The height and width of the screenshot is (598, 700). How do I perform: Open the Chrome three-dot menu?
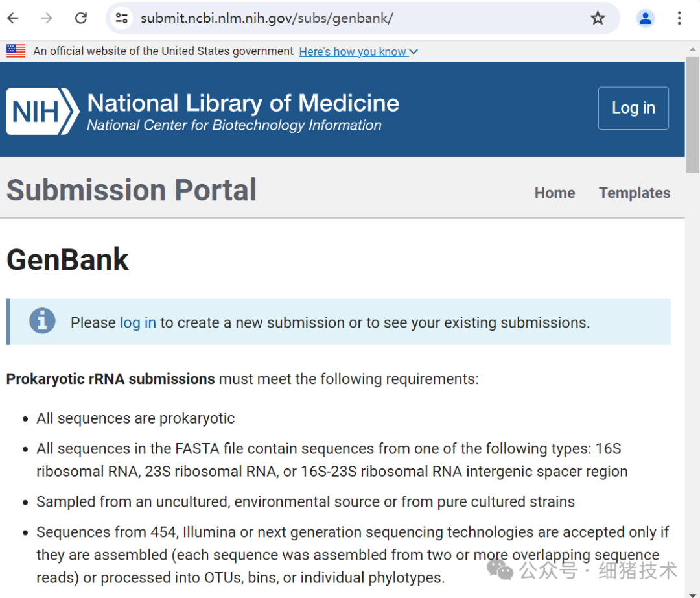(679, 18)
